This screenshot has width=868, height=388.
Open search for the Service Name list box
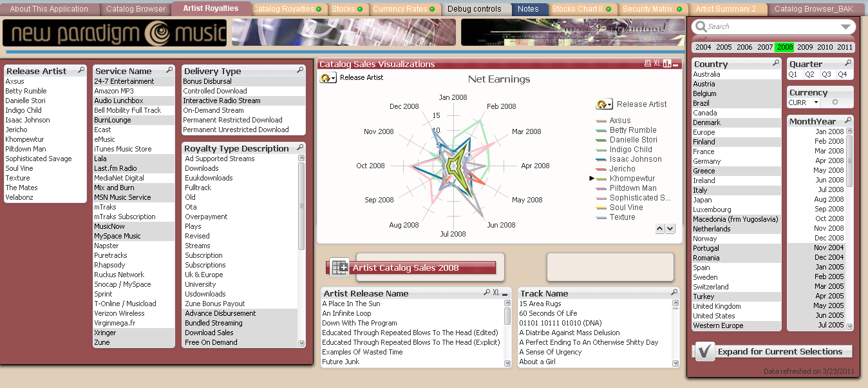(169, 70)
